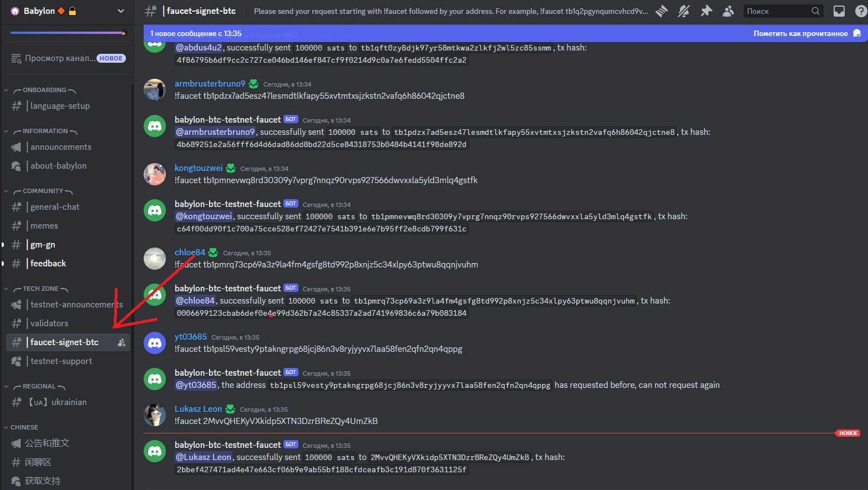Click the Babylon server avatar icon

click(x=15, y=11)
